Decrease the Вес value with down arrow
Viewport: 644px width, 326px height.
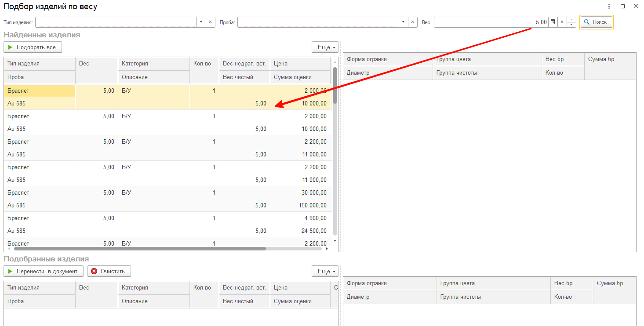[x=571, y=25]
